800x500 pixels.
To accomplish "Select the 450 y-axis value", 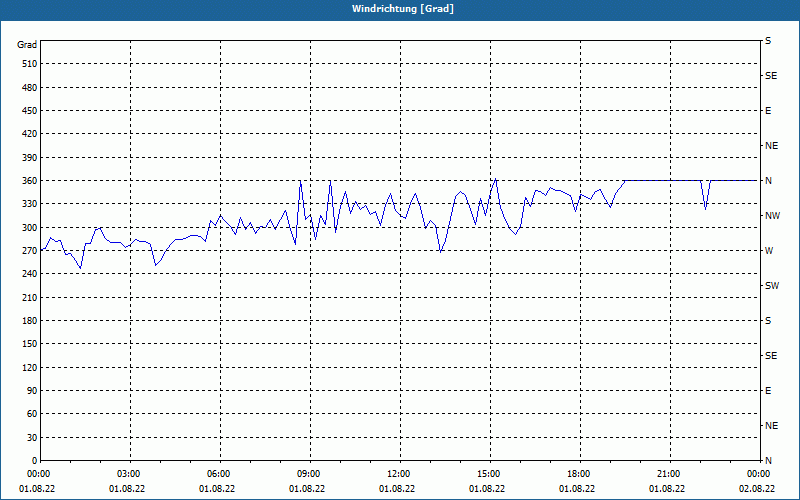I will click(x=30, y=111).
